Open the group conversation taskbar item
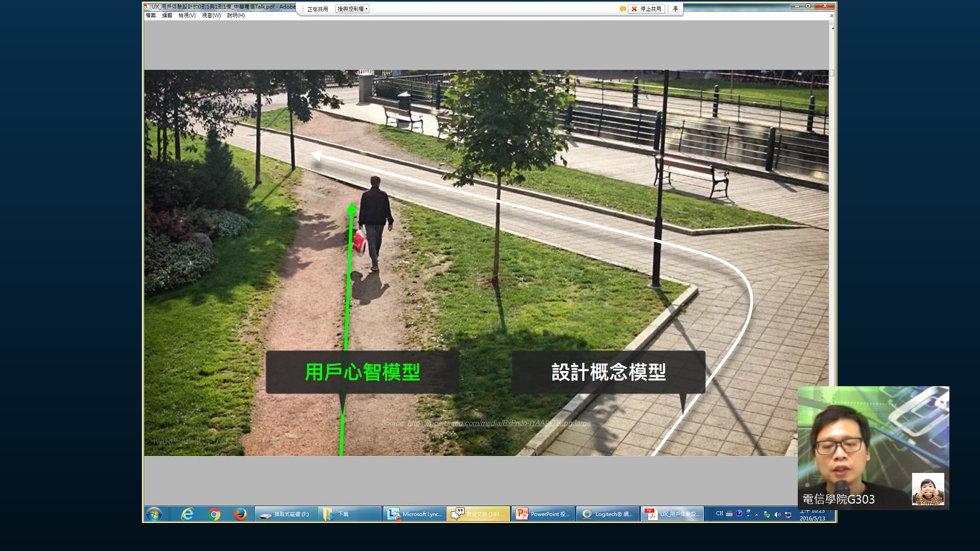The width and height of the screenshot is (980, 551). pos(478,514)
